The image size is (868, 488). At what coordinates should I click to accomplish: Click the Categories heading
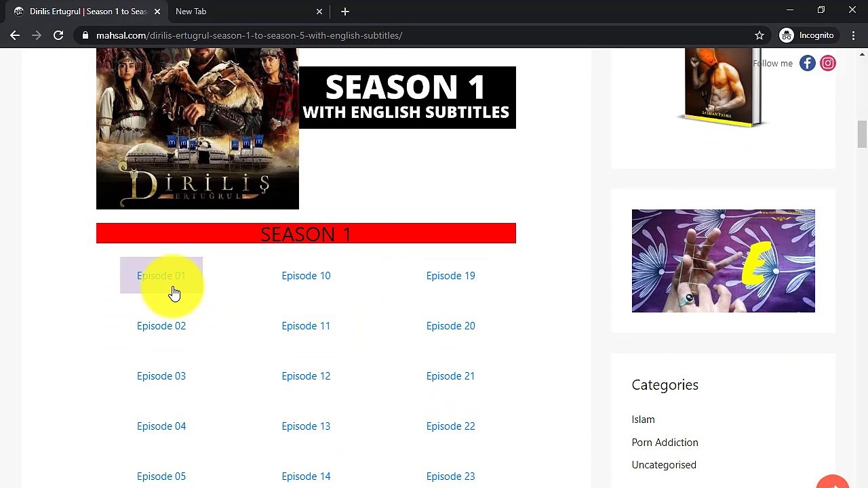[x=665, y=385]
